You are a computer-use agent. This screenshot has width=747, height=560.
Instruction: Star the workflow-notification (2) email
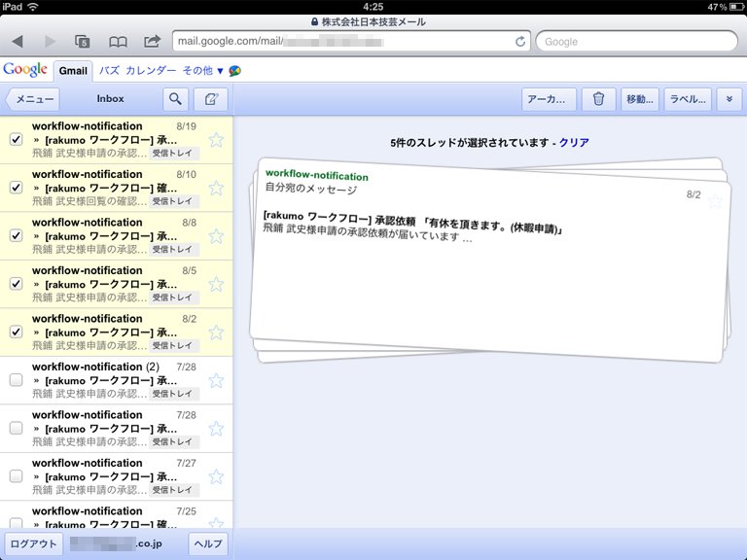click(x=216, y=380)
